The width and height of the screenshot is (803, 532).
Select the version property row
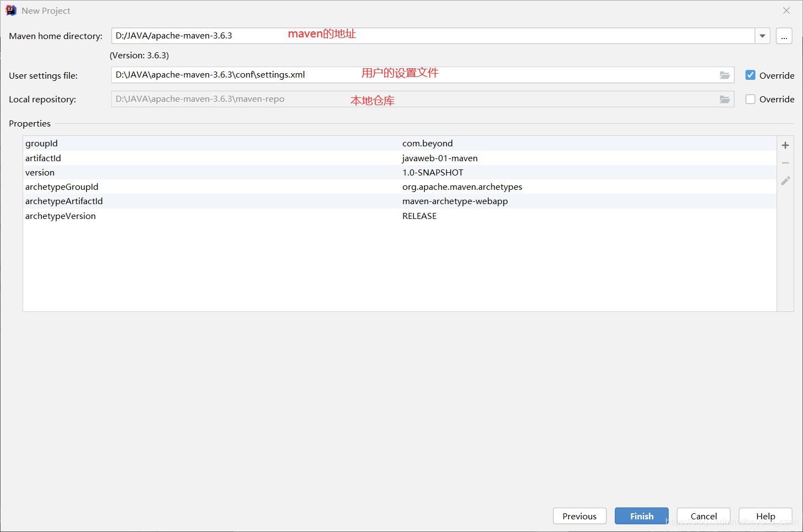tap(400, 172)
